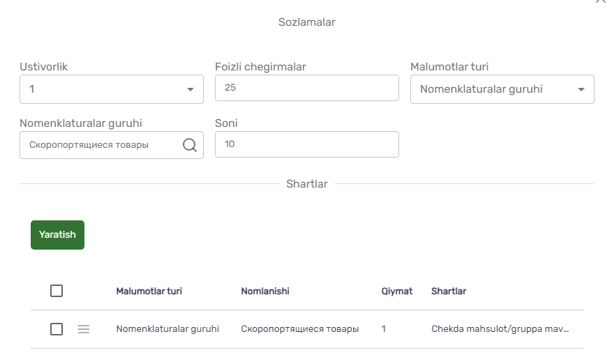
Task: Select the Ustivorlik combo box showing 1
Action: tap(112, 89)
